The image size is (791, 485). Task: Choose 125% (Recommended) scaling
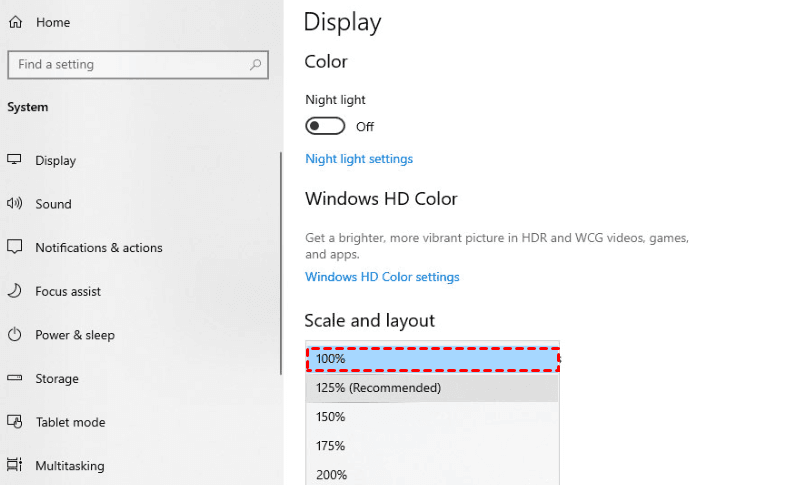click(432, 388)
